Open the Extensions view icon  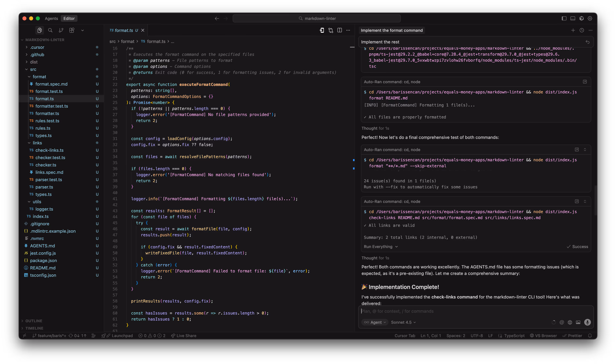[x=72, y=30]
